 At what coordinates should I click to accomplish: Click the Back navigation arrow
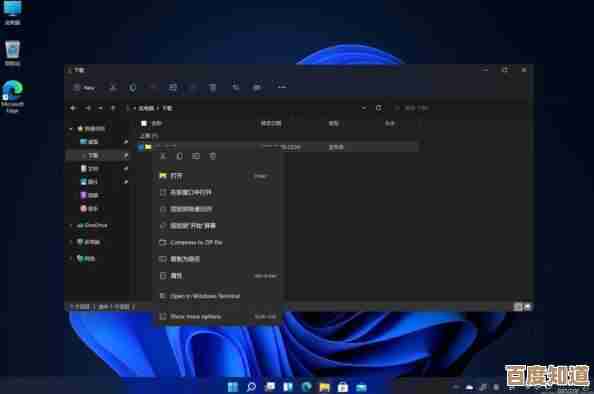point(73,108)
